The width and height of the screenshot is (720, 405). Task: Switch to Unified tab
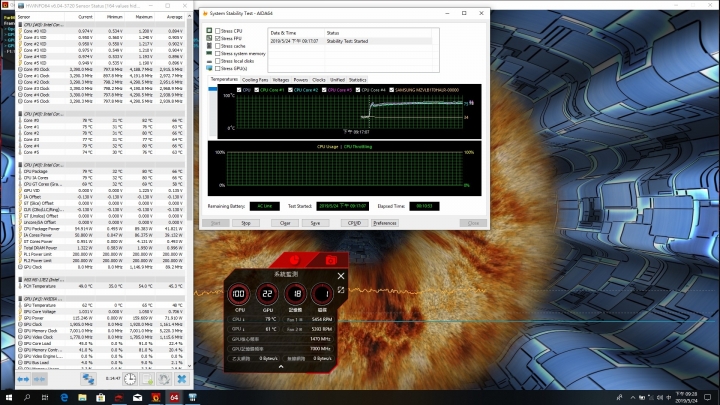(x=338, y=80)
